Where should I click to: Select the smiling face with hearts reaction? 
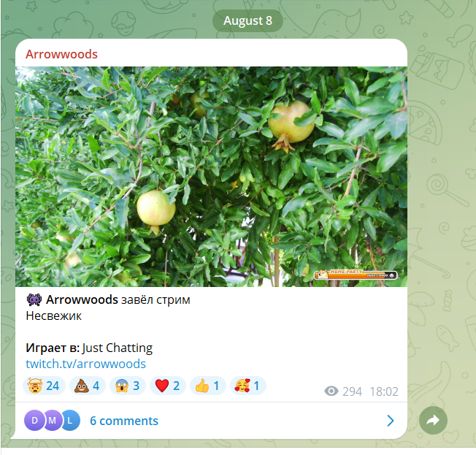click(x=248, y=386)
